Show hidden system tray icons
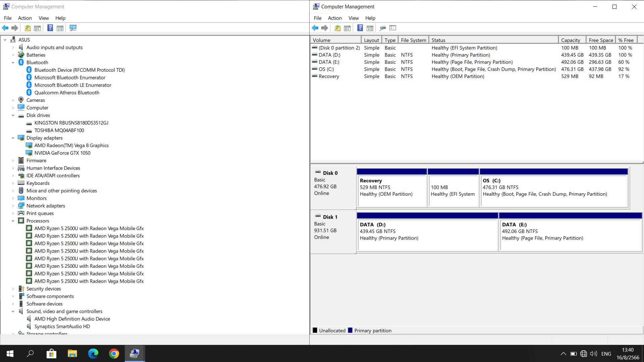Screen dimensions: 644x362 [x=563, y=354]
